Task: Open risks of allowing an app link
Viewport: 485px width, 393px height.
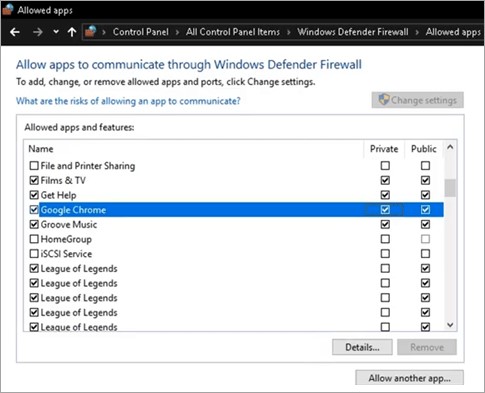Action: pyautogui.click(x=128, y=101)
